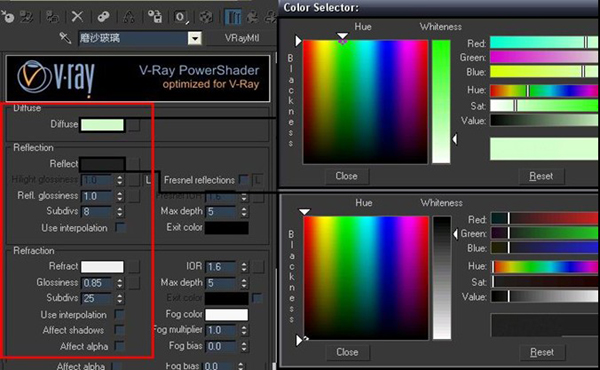
Task: Click the Refl. glossiness spinner arrows
Action: (120, 196)
